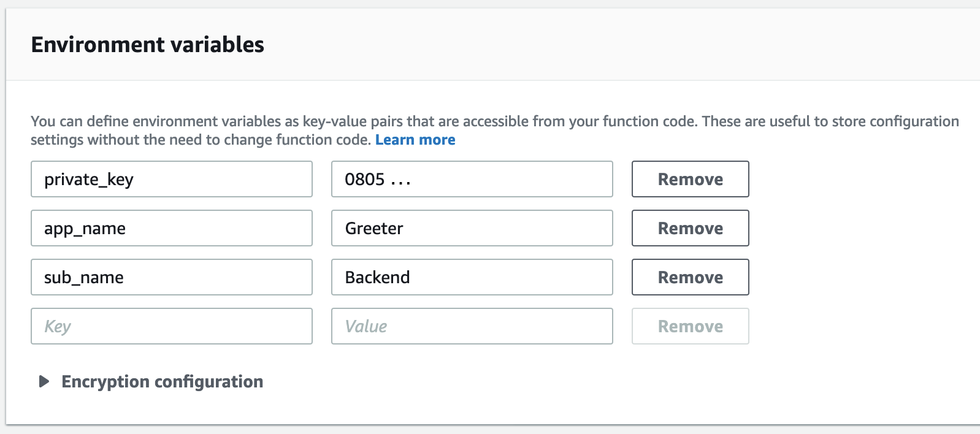Remove the private_key variable
This screenshot has width=980, height=434.
tap(690, 179)
